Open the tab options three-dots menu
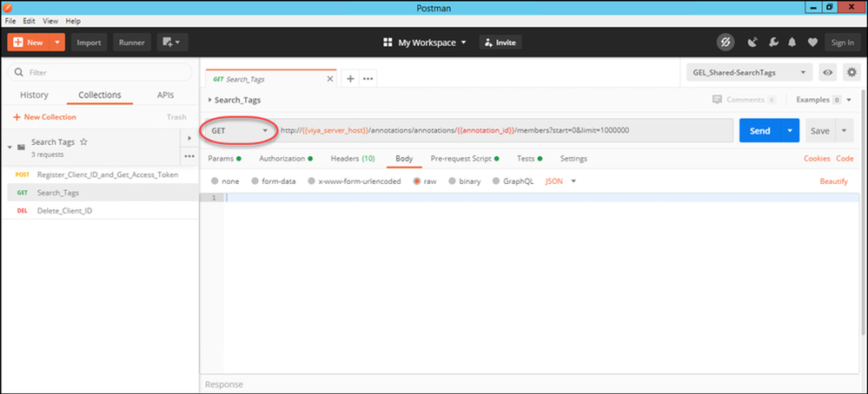Viewport: 868px width, 394px height. click(368, 79)
